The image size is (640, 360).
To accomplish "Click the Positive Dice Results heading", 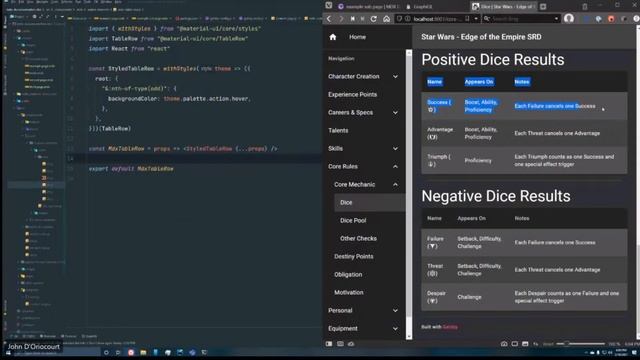I will (x=493, y=60).
